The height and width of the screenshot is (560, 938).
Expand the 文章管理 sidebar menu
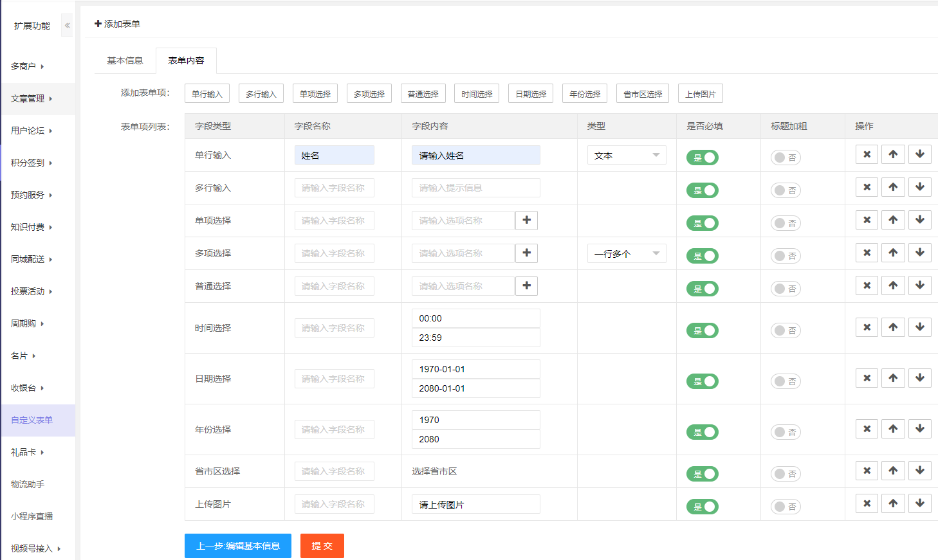click(x=31, y=98)
